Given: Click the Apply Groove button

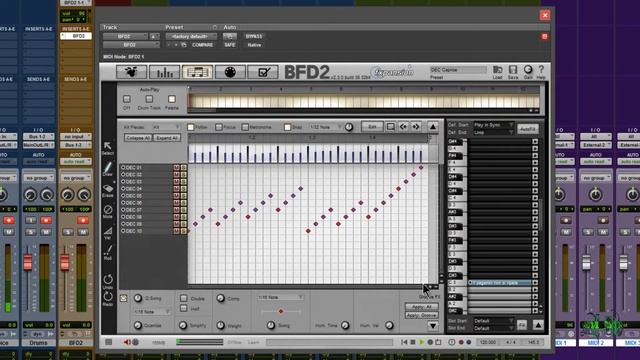Looking at the screenshot, I should [422, 315].
